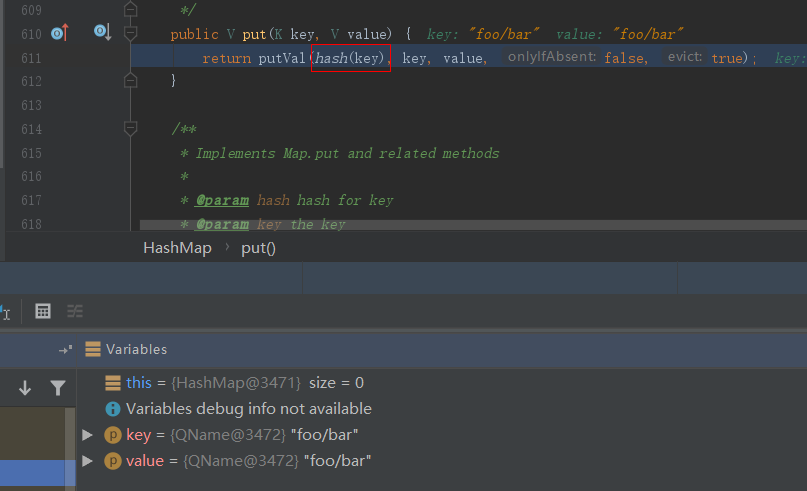
Task: Click HashMap in the breadcrumb bar
Action: pos(177,248)
